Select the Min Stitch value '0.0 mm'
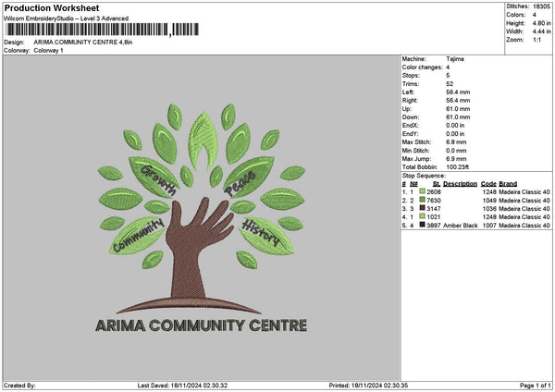This screenshot has height=392, width=555. (x=456, y=151)
